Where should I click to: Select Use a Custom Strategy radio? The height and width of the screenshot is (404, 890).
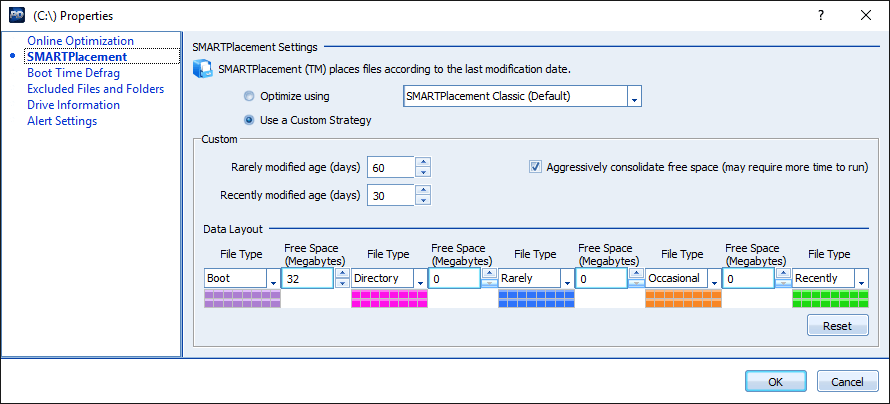click(x=249, y=121)
